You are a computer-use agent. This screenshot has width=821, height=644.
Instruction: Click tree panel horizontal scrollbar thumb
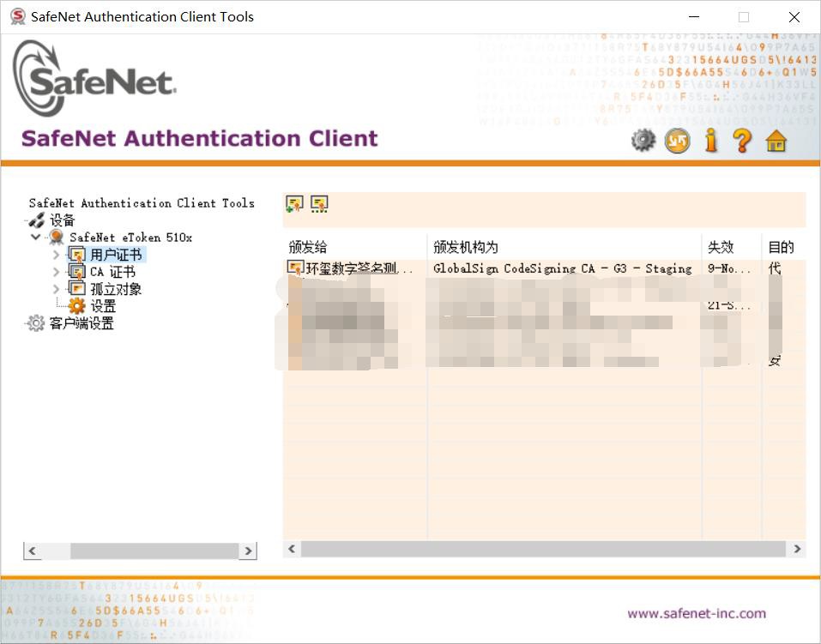pos(154,551)
